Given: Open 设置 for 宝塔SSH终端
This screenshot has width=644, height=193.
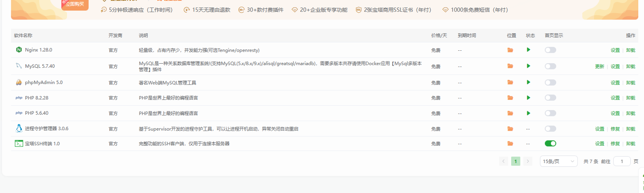Looking at the screenshot, I should tap(599, 144).
